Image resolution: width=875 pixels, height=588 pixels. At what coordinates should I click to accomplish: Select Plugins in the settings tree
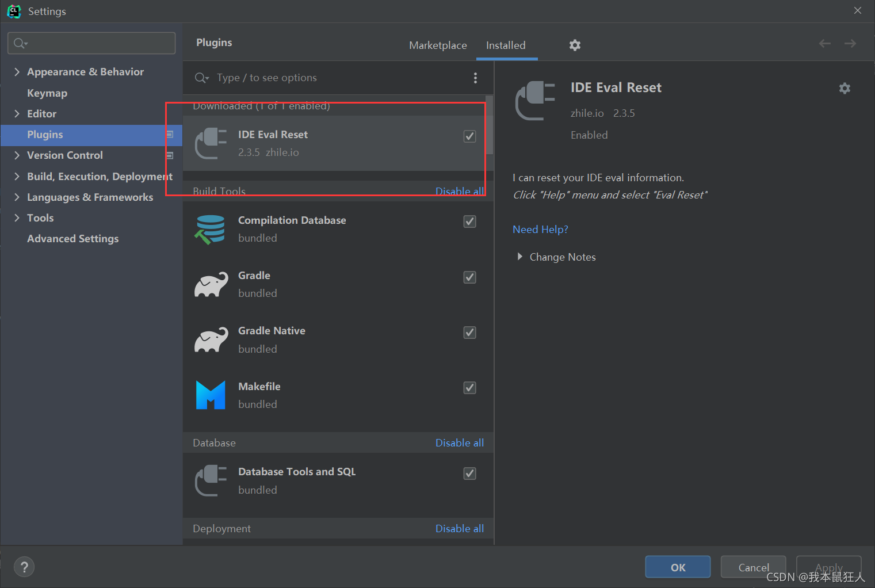[x=91, y=135]
